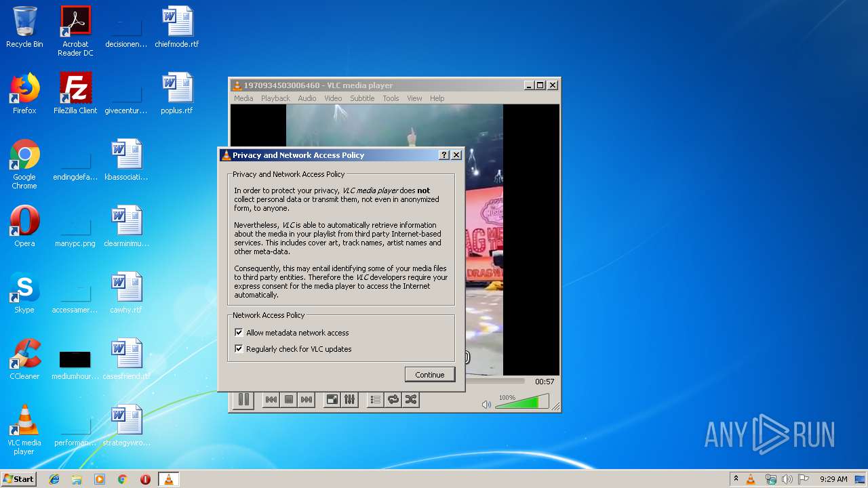
Task: Select Acrobat Reader DC desktop icon
Action: (x=75, y=31)
